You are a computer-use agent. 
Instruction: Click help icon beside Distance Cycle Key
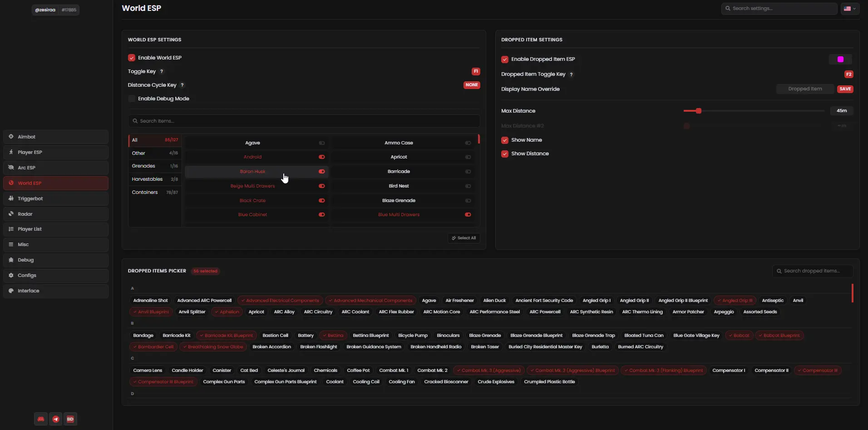click(182, 85)
